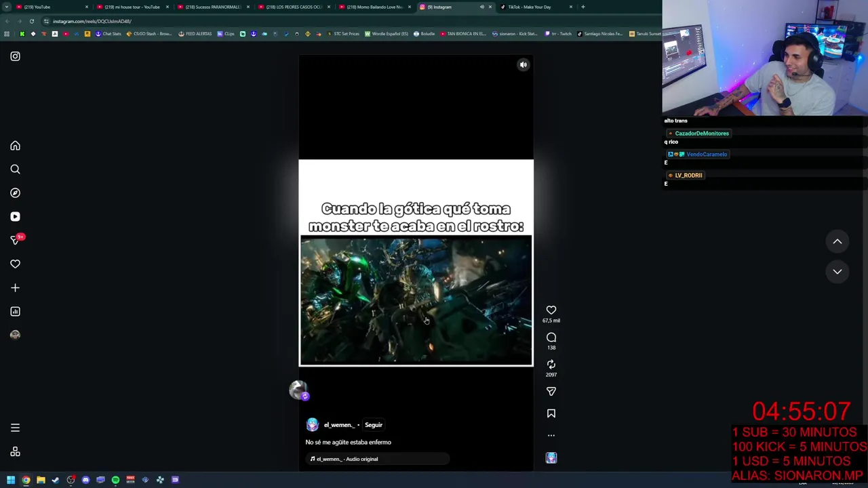Open Messages with the 9+ badge
The image size is (868, 488).
point(15,240)
